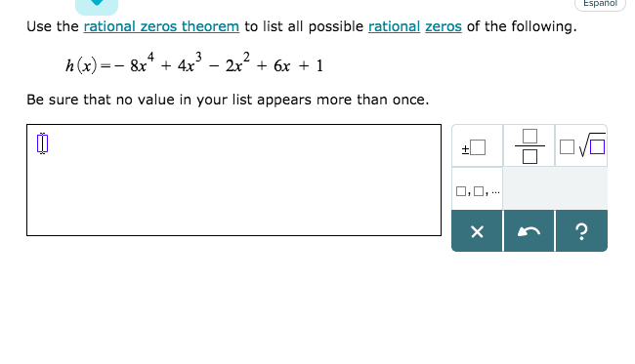Open the rational zeros theorem link
Image resolution: width=635 pixels, height=364 pixels.
161,26
